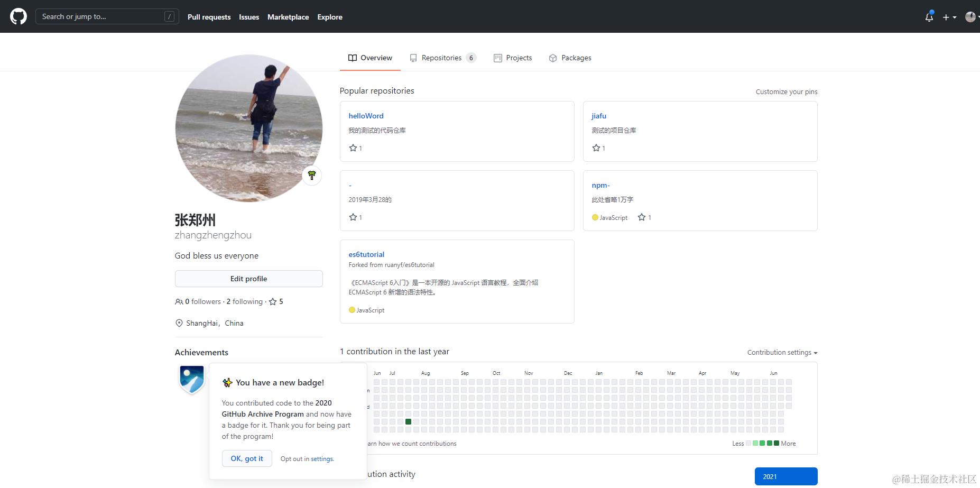Open the es6tutorial repository
The width and height of the screenshot is (980, 488).
coord(366,254)
